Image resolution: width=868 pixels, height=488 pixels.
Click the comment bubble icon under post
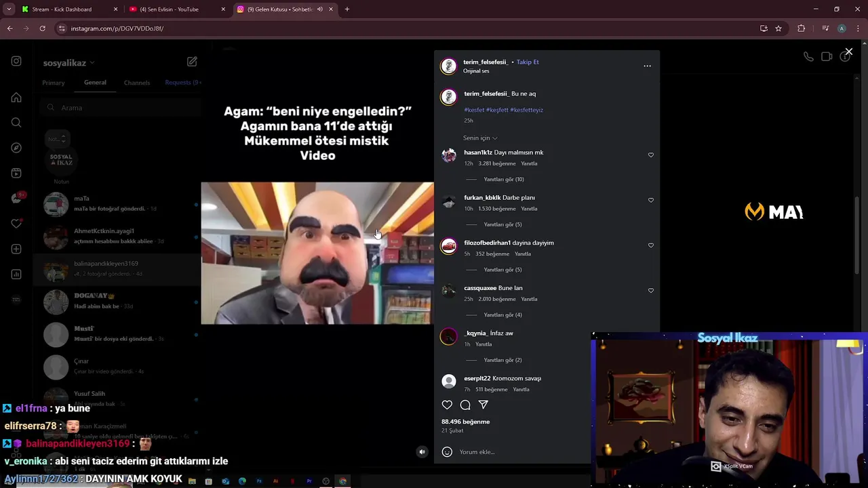pyautogui.click(x=465, y=405)
